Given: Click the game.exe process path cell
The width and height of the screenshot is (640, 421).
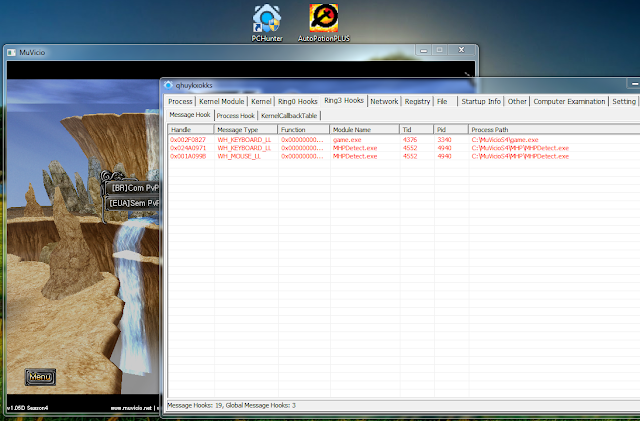Looking at the screenshot, I should tap(505, 140).
